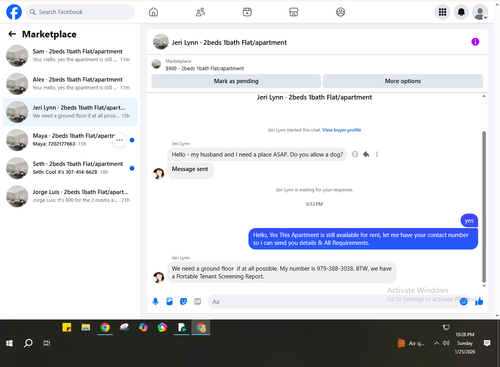Open the notifications bell
This screenshot has height=367, width=500.
(x=461, y=12)
